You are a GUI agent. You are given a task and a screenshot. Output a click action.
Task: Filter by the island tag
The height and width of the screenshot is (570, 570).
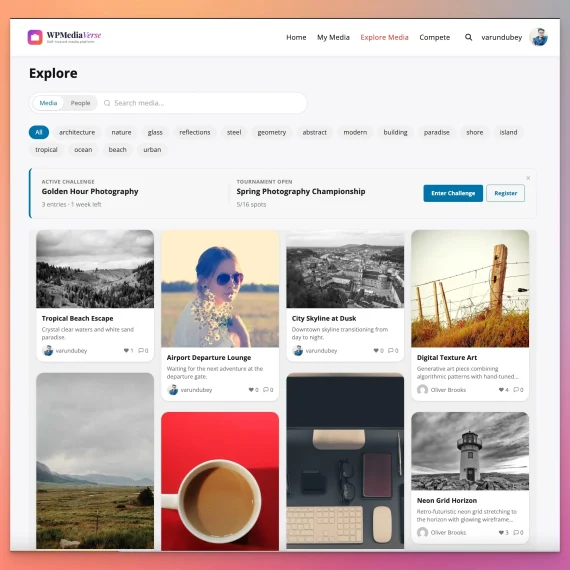click(509, 132)
